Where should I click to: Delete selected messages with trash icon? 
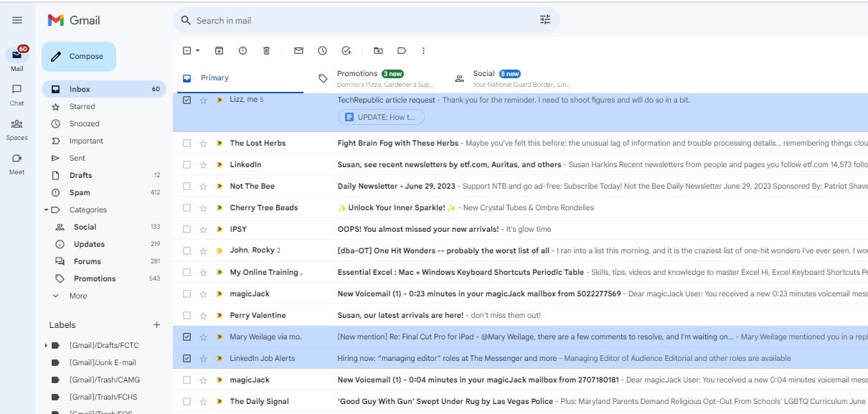tap(266, 50)
